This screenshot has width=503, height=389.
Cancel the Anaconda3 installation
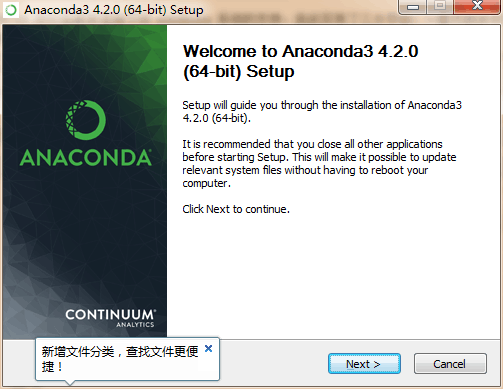[450, 364]
